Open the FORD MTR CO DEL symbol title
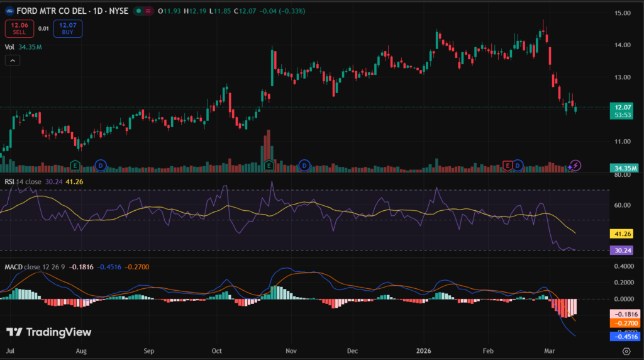Viewport: 644px width, 360px height. [x=55, y=11]
